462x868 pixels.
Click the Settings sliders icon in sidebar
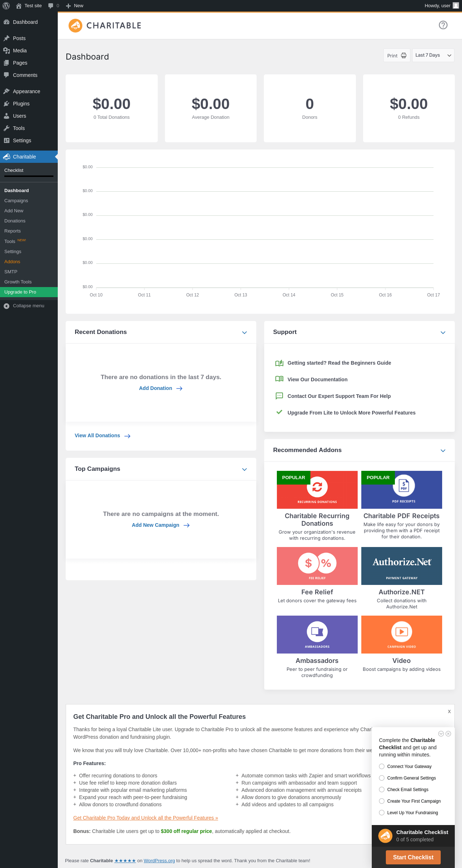click(6, 140)
